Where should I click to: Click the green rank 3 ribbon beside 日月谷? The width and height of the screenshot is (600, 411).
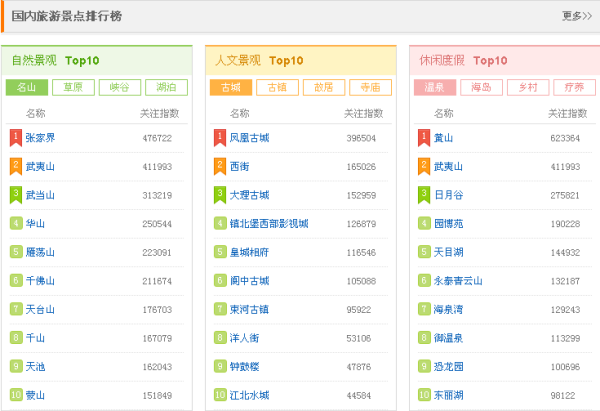(x=424, y=195)
